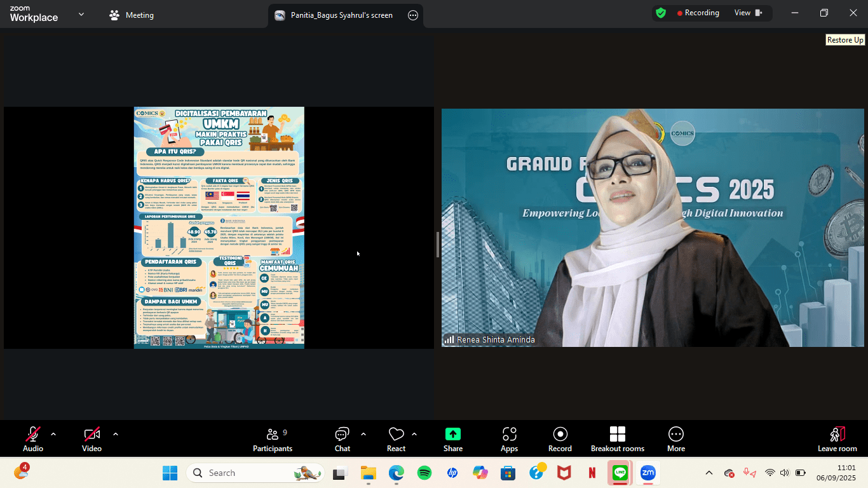The image size is (868, 488).
Task: Click the Recording indicator
Action: tap(698, 13)
